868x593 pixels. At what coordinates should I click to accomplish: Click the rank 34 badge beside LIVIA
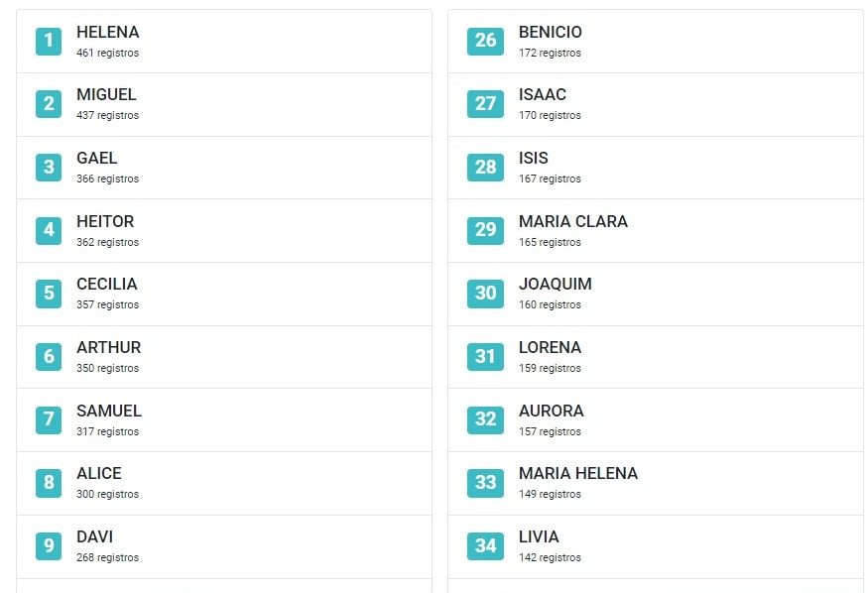484,545
